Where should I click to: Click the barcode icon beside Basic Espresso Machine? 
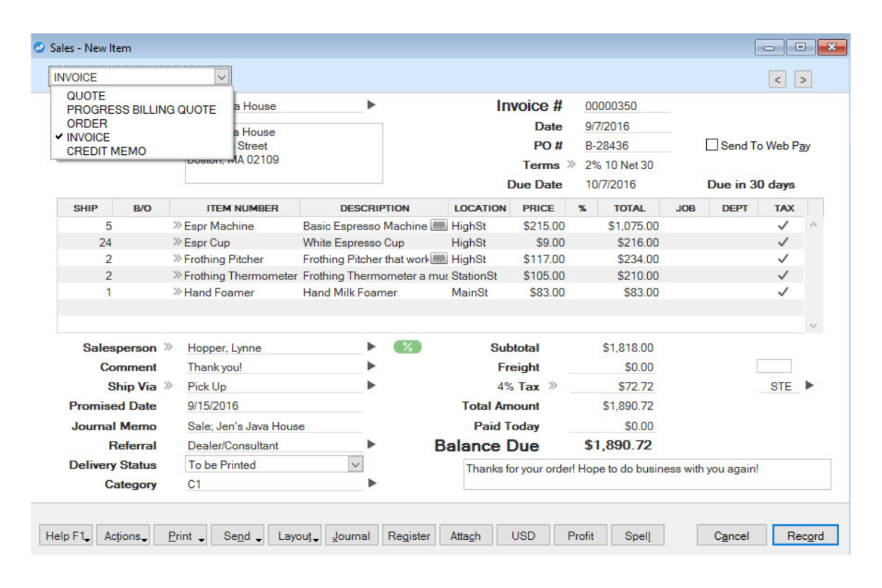pos(438,226)
